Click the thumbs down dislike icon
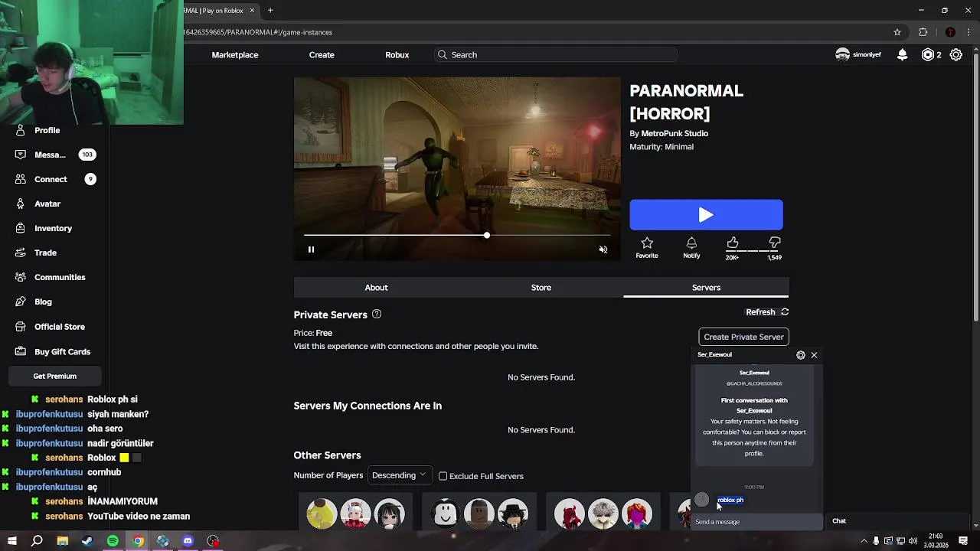980x551 pixels. [775, 243]
